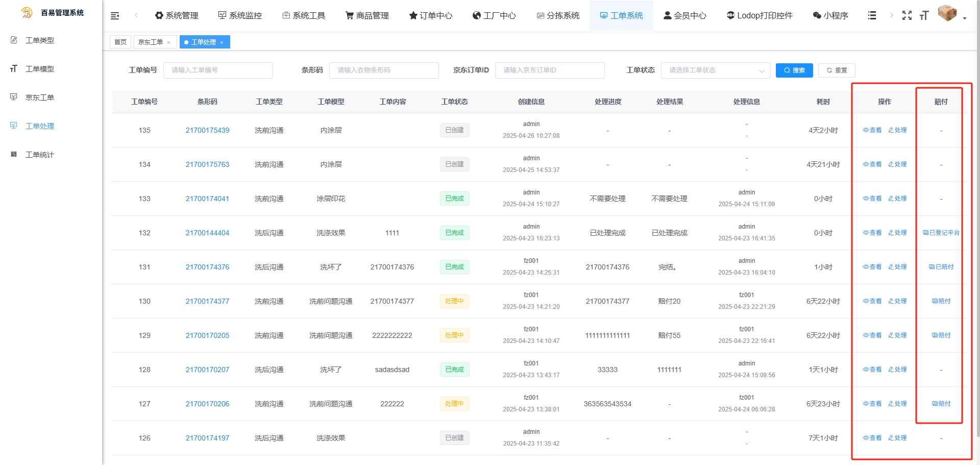980x465 pixels.
Task: Open user account dropdown arrow
Action: [x=965, y=18]
